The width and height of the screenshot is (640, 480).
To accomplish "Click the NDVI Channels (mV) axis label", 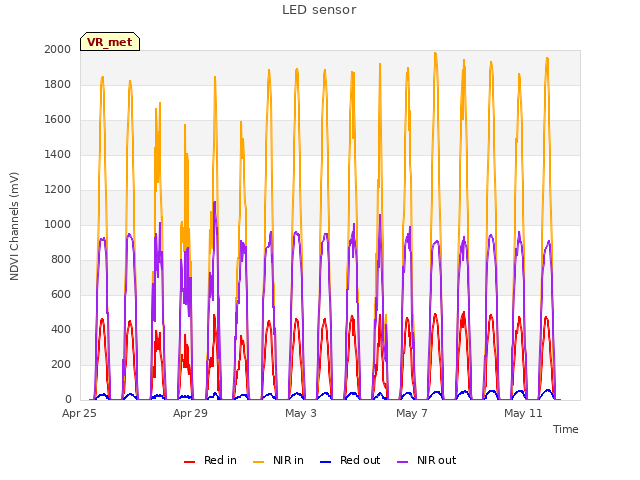I will coord(14,226).
